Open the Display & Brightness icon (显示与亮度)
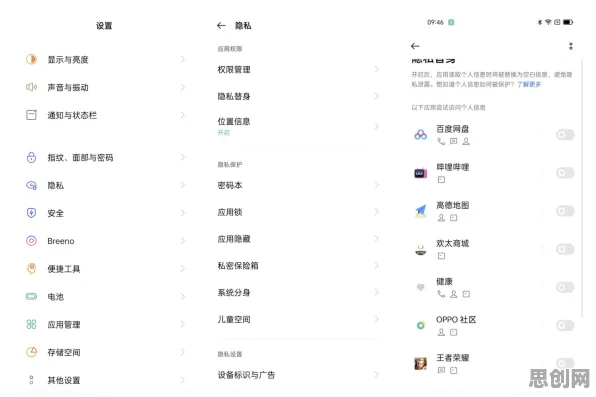 tap(32, 59)
